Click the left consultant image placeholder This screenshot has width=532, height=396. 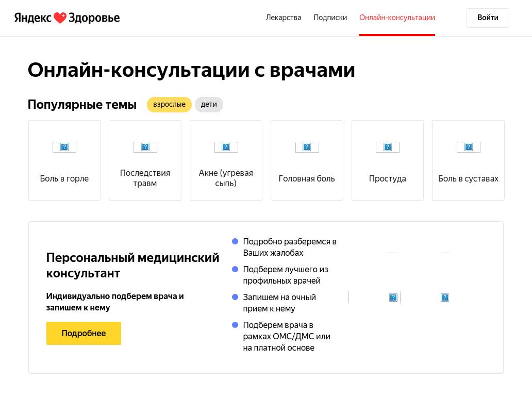pos(393,298)
